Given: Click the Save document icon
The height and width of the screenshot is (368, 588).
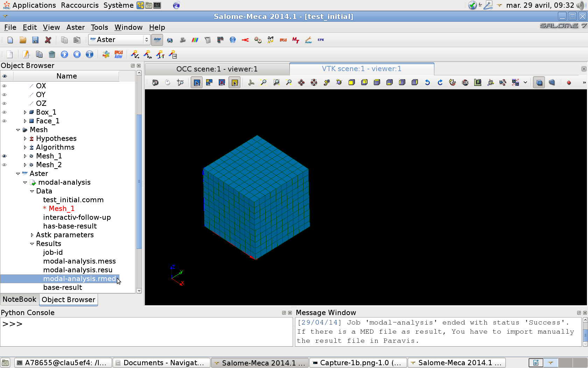Looking at the screenshot, I should 35,40.
